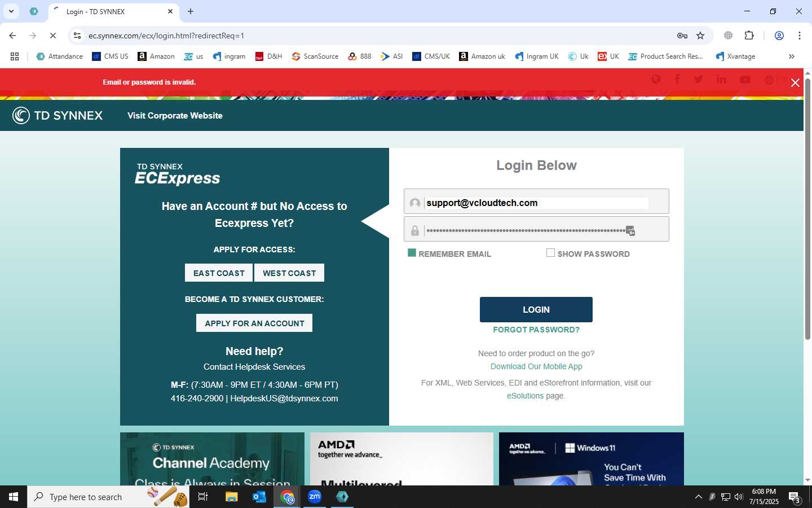812x508 pixels.
Task: Click the page vertical scrollbar
Action: click(807, 209)
